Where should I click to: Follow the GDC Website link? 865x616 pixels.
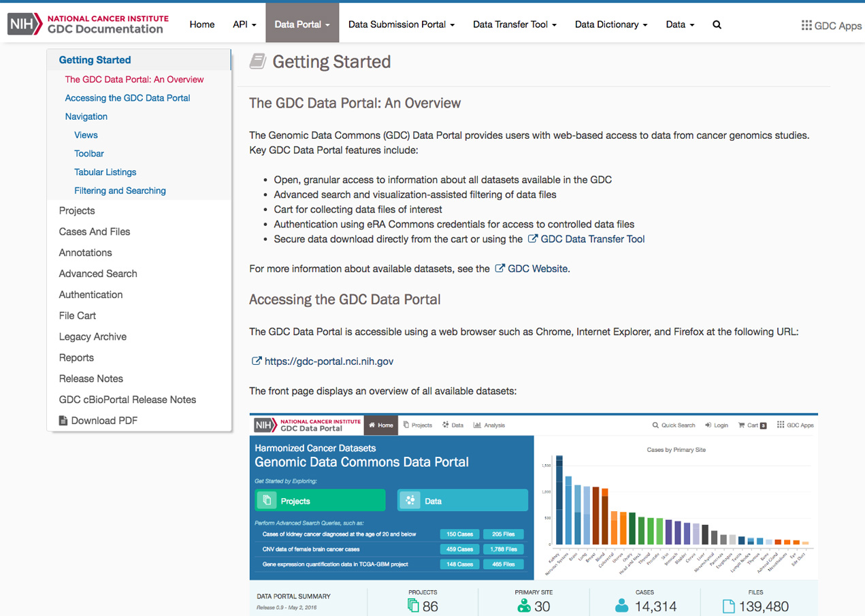click(x=538, y=269)
